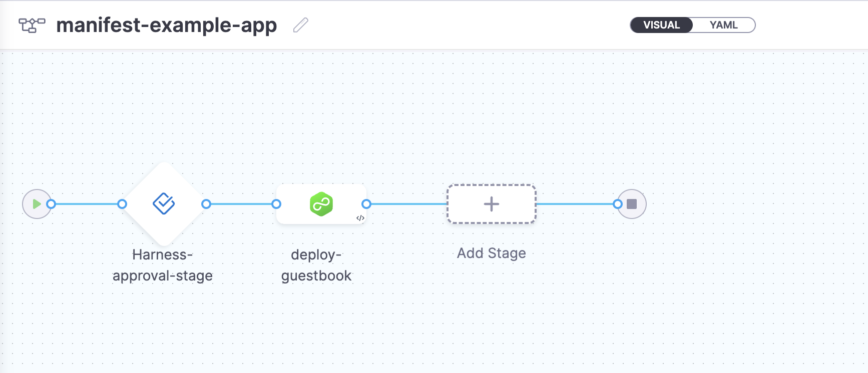Click connector circle right of deploy-guestbook

pyautogui.click(x=366, y=204)
